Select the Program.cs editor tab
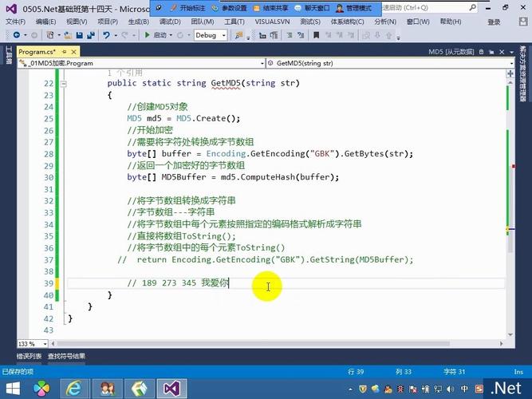The image size is (532, 399). coord(40,51)
